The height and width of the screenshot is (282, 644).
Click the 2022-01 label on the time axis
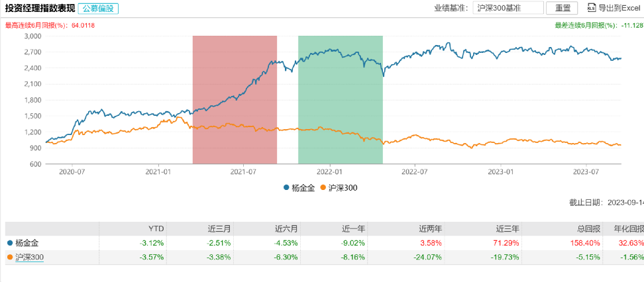(329, 171)
